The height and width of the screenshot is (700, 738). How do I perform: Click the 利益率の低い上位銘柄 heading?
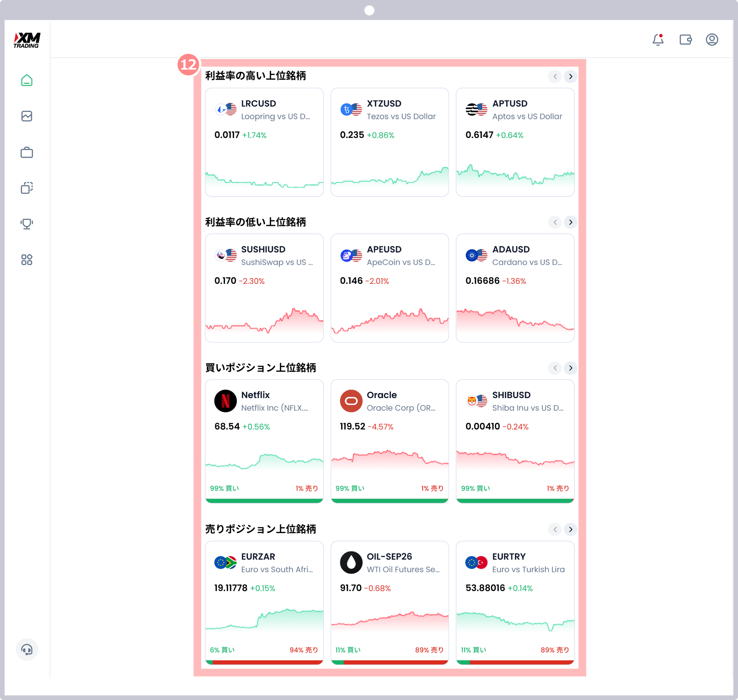(x=255, y=222)
